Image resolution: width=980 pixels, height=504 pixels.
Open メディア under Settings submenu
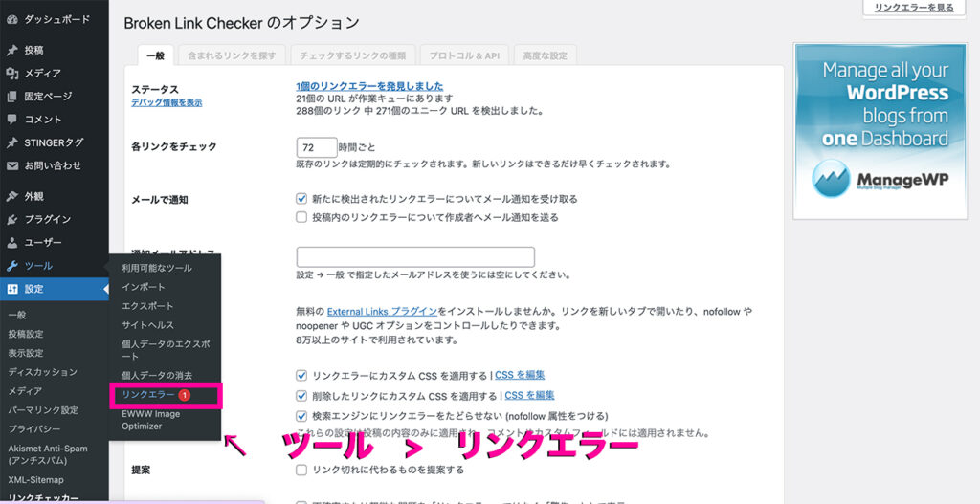25,391
